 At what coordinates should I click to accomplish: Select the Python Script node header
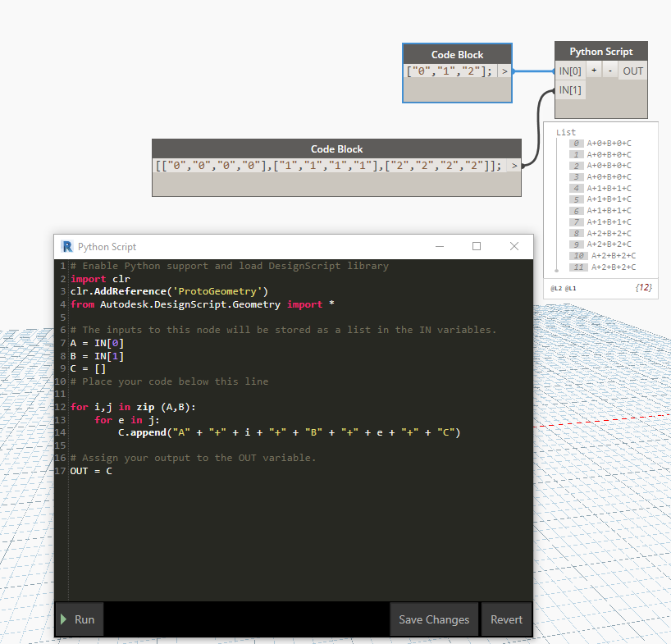tap(600, 51)
